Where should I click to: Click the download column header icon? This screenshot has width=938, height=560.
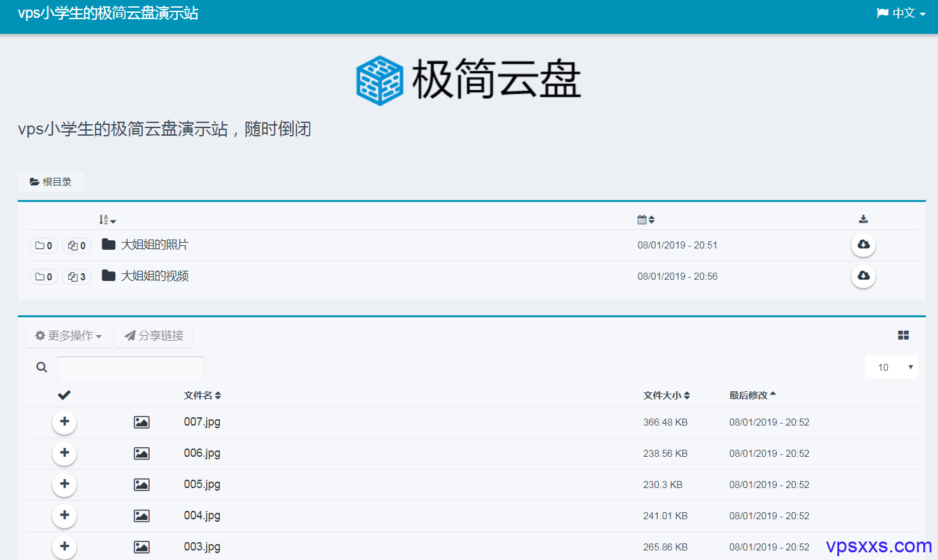tap(863, 219)
